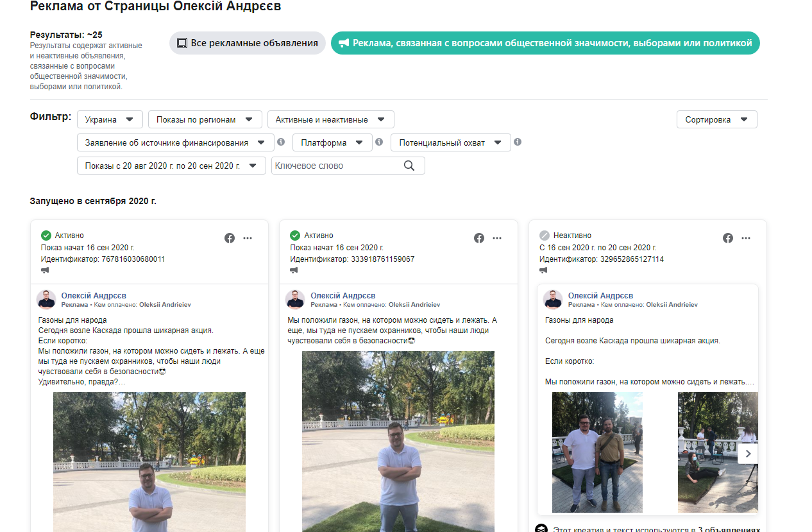
Task: Open the Показы по регионам dropdown
Action: tap(205, 119)
